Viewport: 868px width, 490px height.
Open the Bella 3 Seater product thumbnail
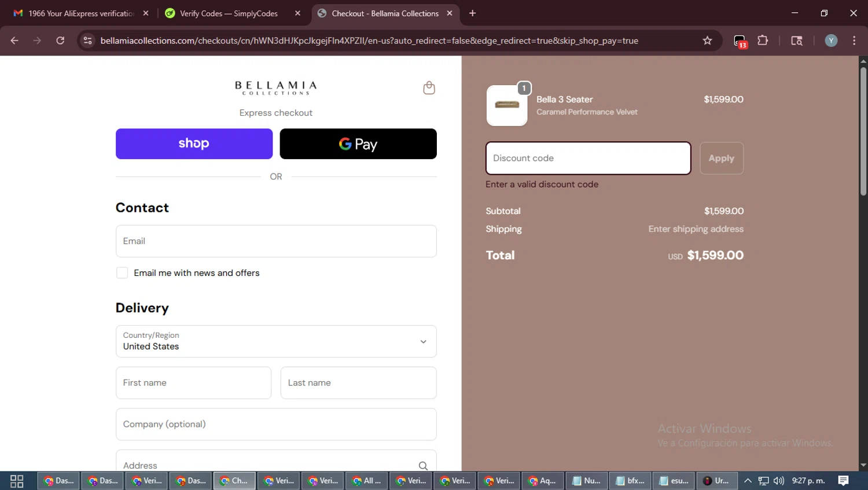[507, 105]
